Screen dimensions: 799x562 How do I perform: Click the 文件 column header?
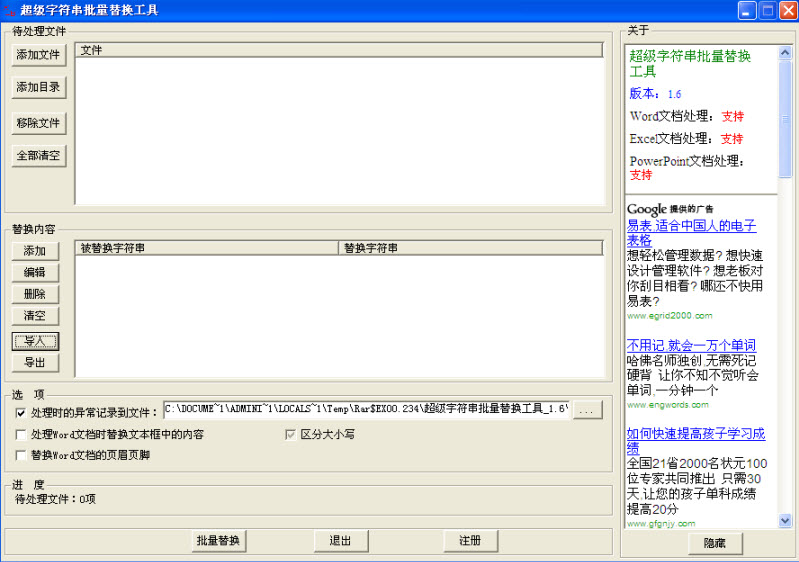(x=339, y=50)
